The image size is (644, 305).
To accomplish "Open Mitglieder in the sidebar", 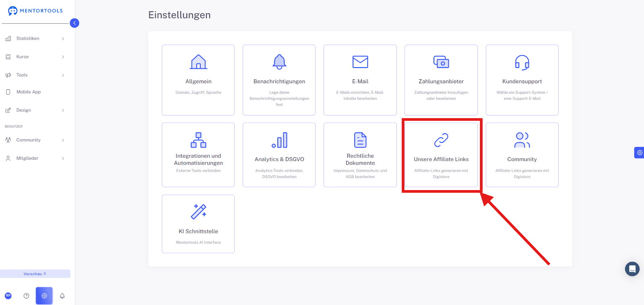I will click(27, 159).
